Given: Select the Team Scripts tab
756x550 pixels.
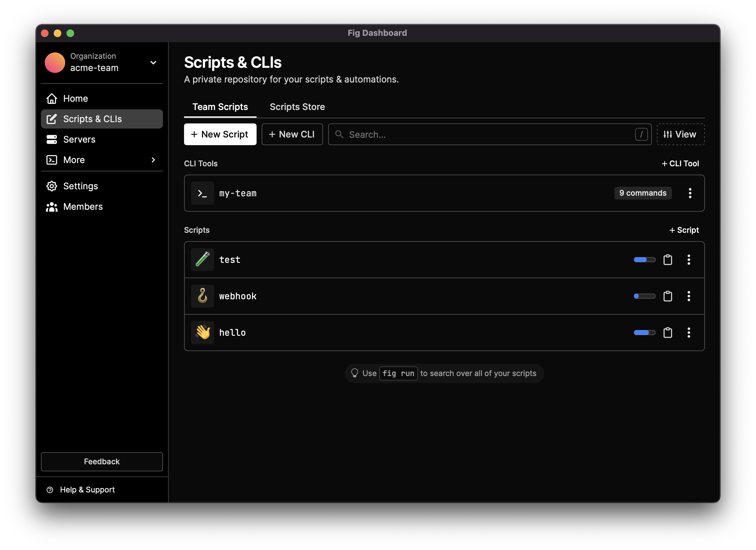Looking at the screenshot, I should pos(220,107).
